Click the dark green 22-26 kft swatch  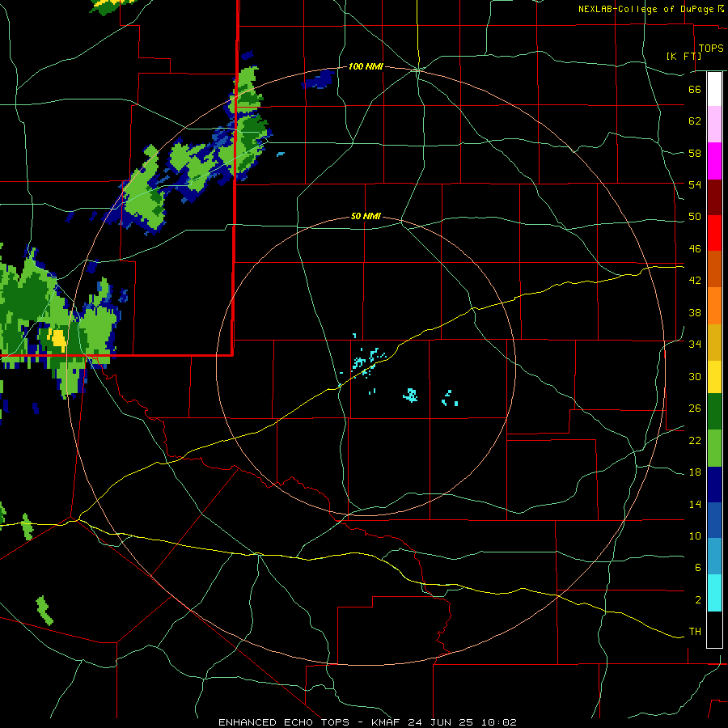click(714, 412)
